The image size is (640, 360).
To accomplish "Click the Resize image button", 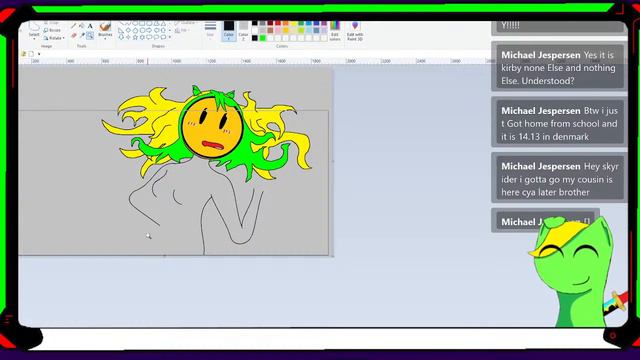I will pyautogui.click(x=52, y=30).
